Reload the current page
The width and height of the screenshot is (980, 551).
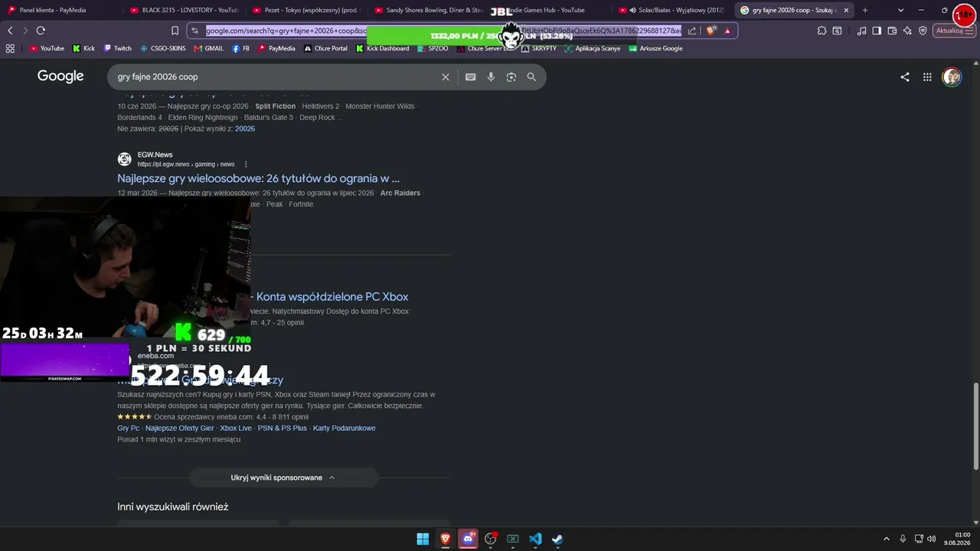(x=41, y=31)
